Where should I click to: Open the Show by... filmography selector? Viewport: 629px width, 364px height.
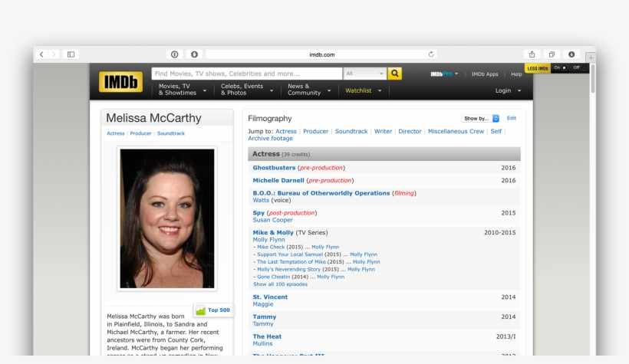479,118
